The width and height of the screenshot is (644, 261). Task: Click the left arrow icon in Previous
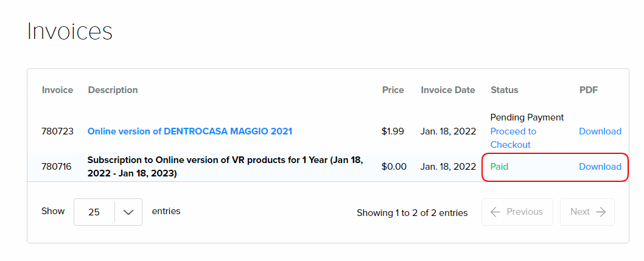point(495,212)
